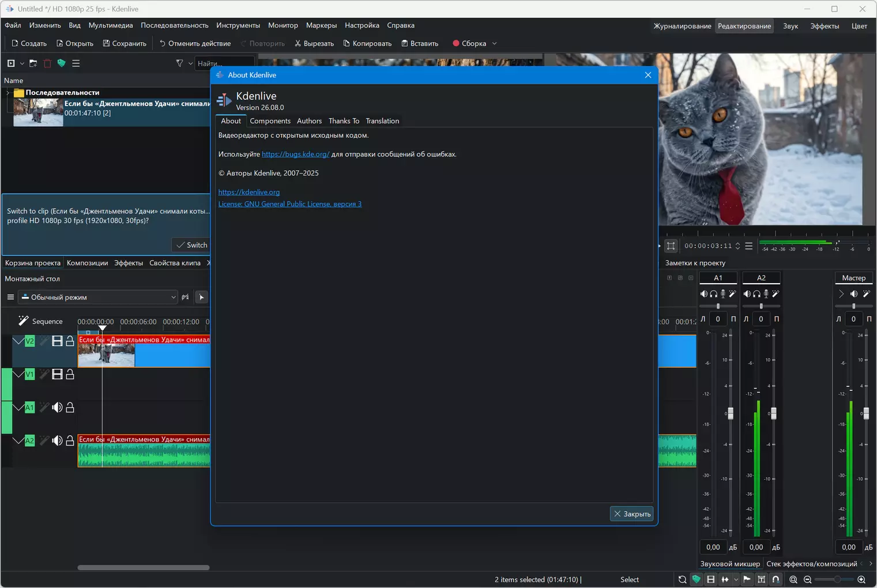
Task: Lock the A2 timeline track
Action: coord(70,440)
